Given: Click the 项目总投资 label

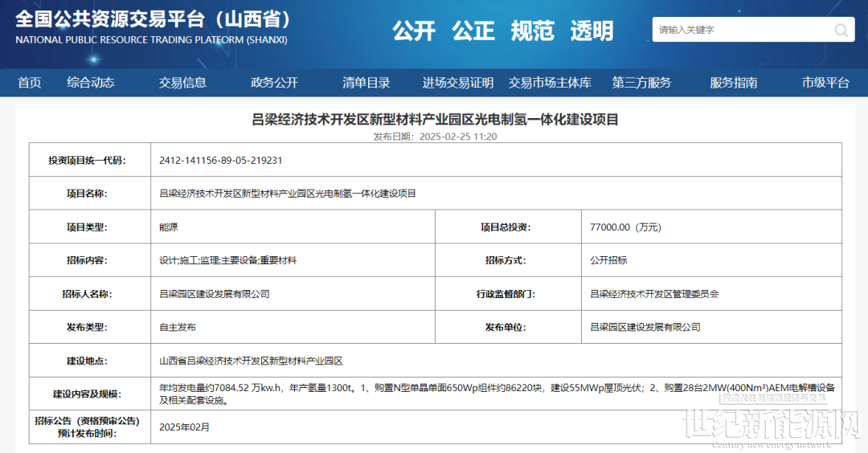Looking at the screenshot, I should [506, 227].
